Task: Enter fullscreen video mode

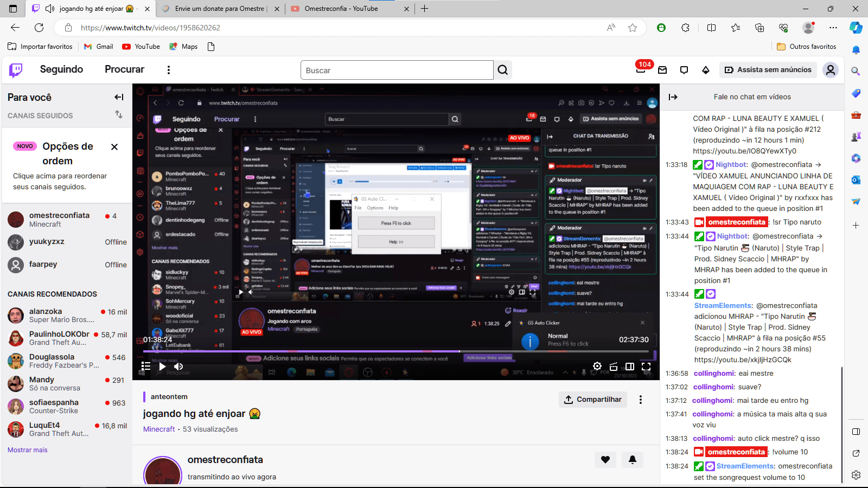Action: (646, 367)
